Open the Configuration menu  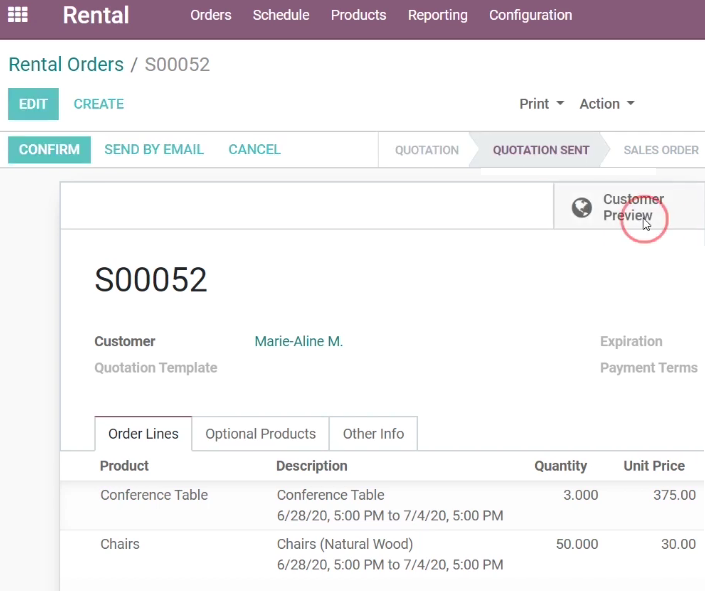click(x=531, y=15)
